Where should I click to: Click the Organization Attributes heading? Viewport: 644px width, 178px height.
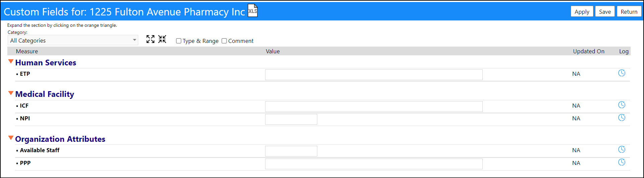point(60,139)
